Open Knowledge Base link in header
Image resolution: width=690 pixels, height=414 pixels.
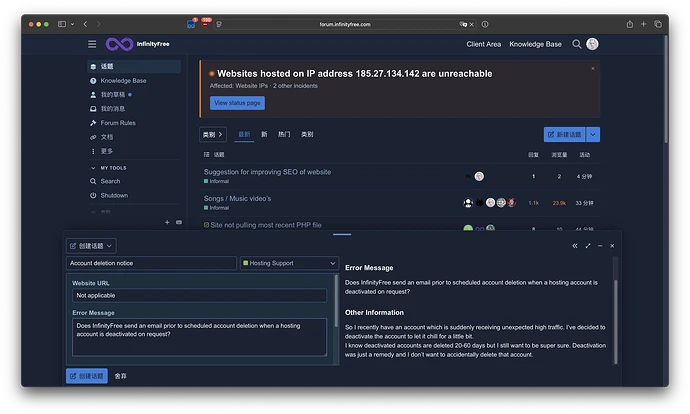click(535, 44)
